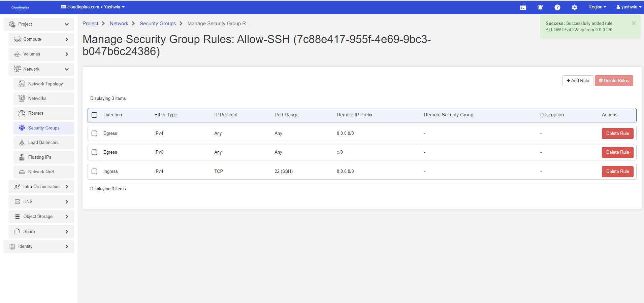Click the Routers sidebar icon
Screen dimensions: 644x303
point(22,113)
